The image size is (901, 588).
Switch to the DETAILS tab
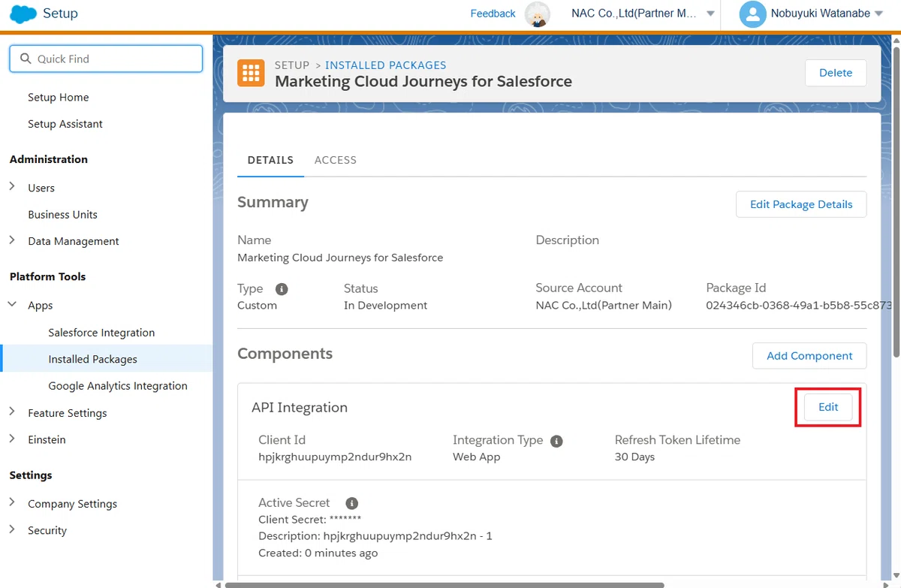270,160
